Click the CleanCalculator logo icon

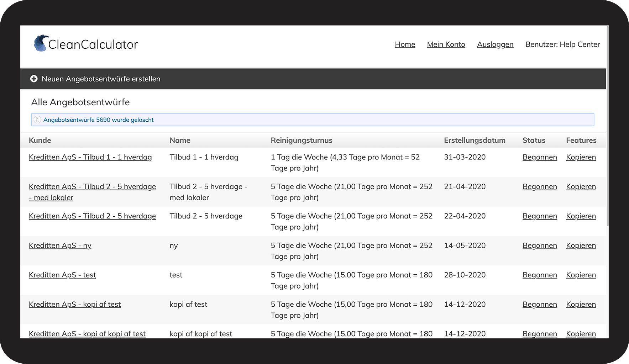(41, 43)
